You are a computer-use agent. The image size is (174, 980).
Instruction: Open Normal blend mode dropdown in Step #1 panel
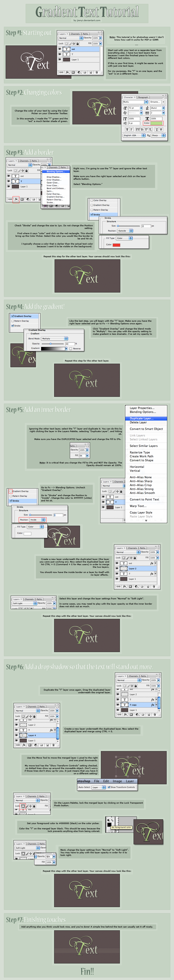(71, 38)
